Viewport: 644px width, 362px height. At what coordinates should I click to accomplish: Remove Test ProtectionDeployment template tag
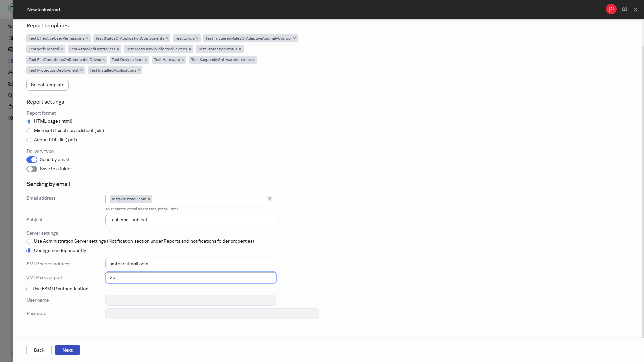click(82, 71)
